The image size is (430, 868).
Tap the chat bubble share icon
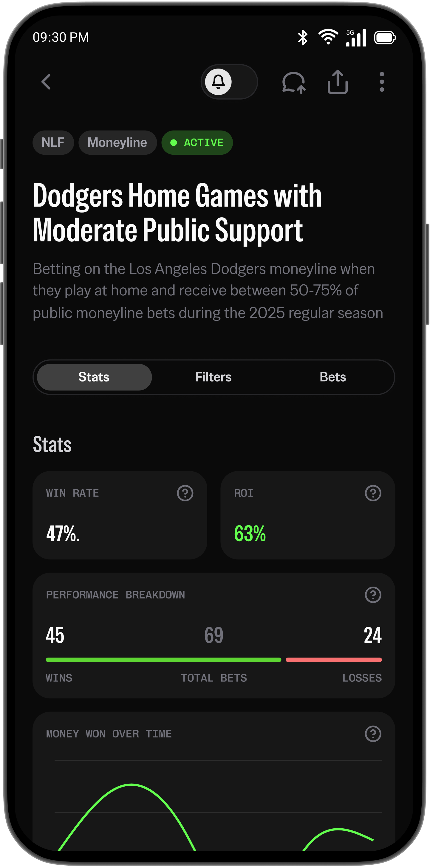(x=293, y=82)
